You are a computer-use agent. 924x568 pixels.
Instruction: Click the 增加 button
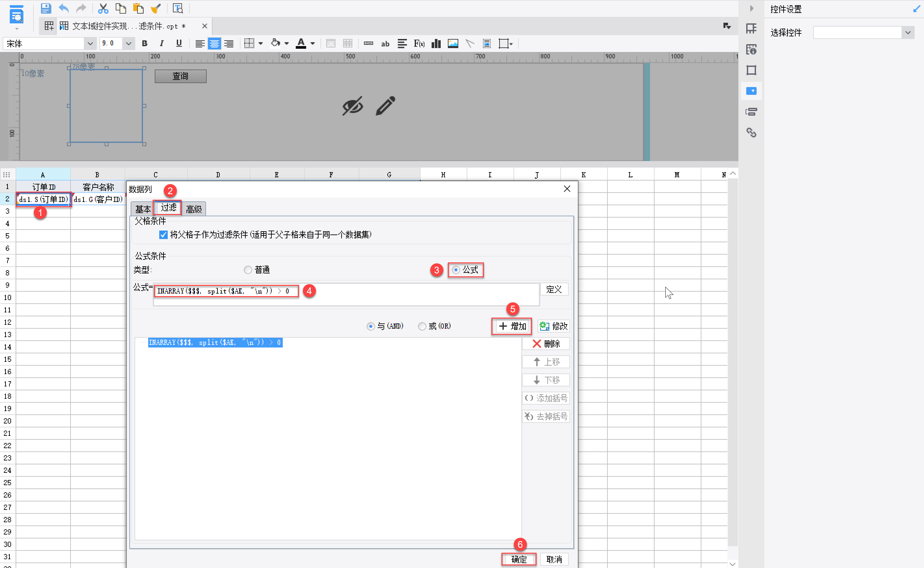(512, 326)
